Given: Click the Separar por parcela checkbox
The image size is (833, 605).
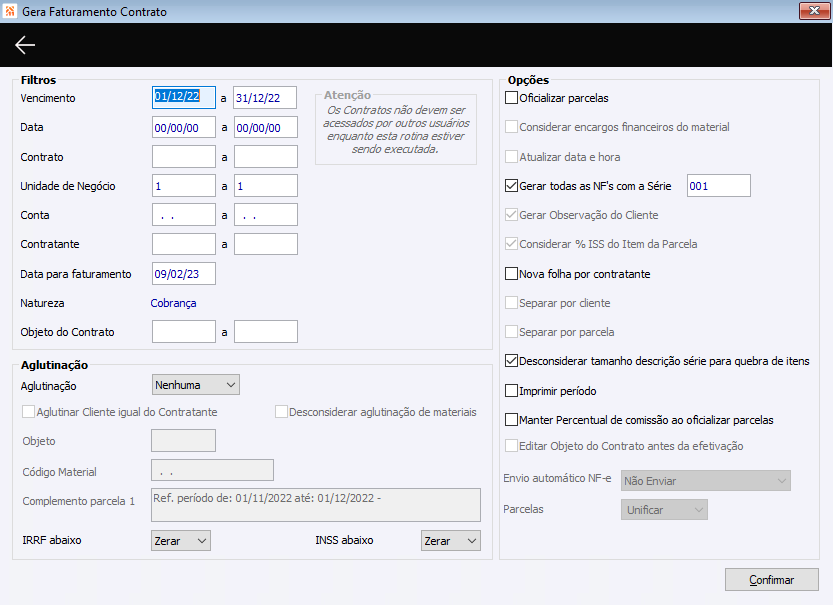Looking at the screenshot, I should point(511,332).
